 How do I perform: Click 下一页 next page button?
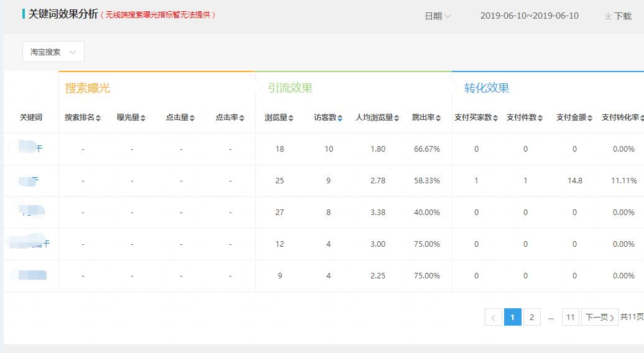599,318
